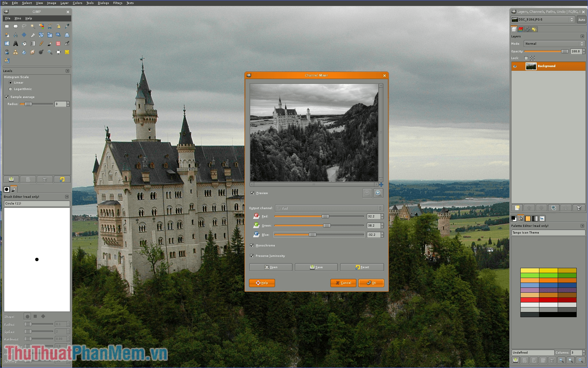The image size is (588, 368).
Task: Select the Text tool in toolbar
Action: tap(16, 44)
